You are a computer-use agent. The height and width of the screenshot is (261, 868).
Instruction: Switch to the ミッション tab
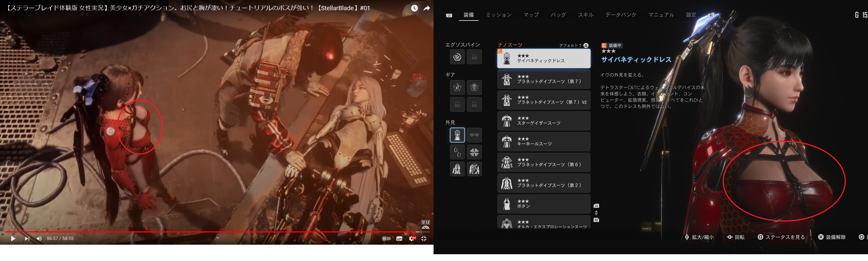tap(499, 15)
